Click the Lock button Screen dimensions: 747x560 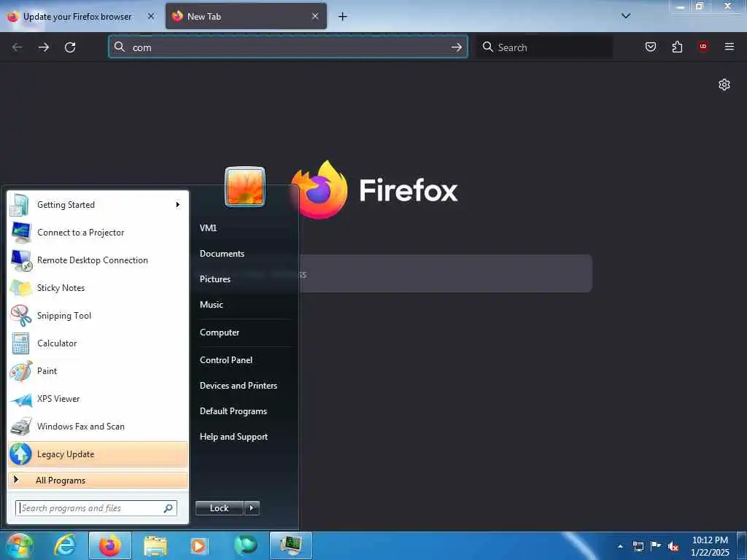[x=219, y=508]
